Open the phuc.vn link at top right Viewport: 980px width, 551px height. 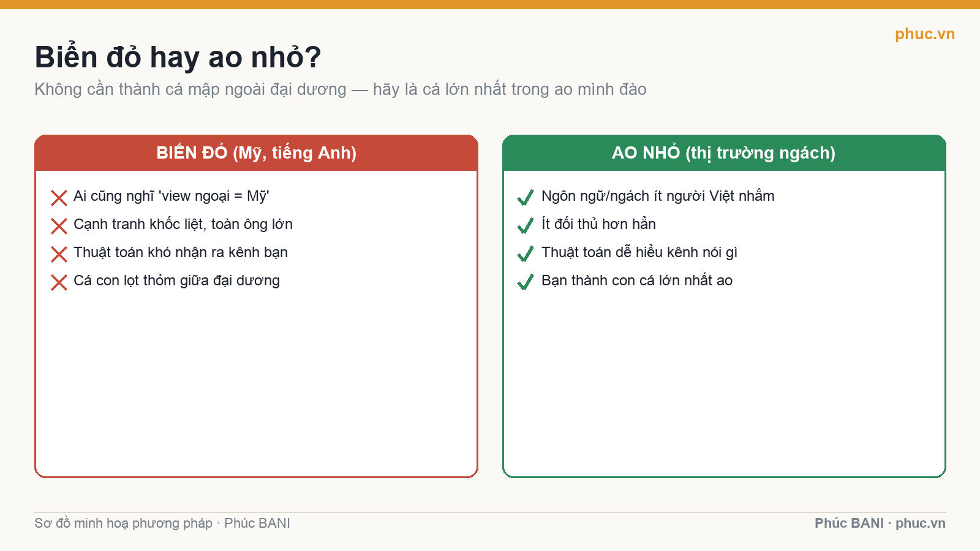(924, 34)
